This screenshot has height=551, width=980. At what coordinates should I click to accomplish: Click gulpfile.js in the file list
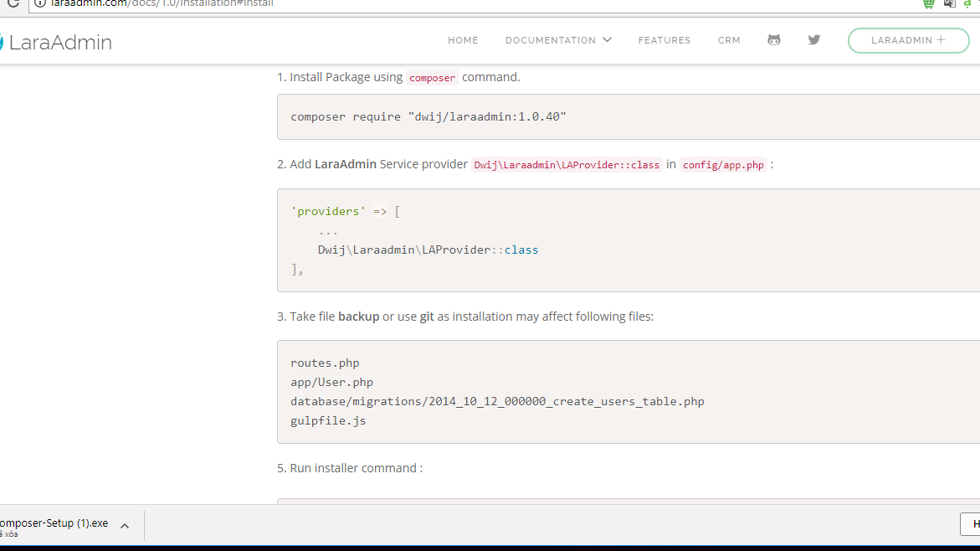point(328,421)
